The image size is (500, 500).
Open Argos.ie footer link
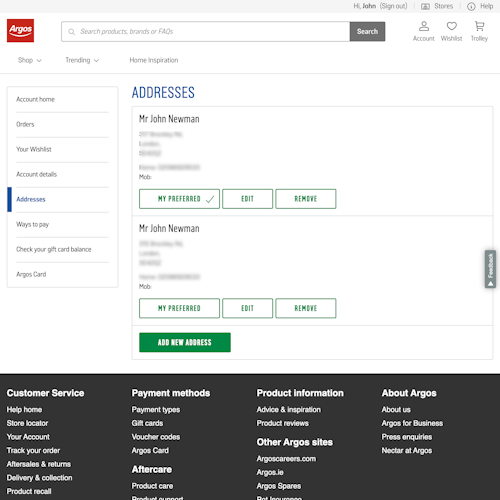[x=270, y=473]
